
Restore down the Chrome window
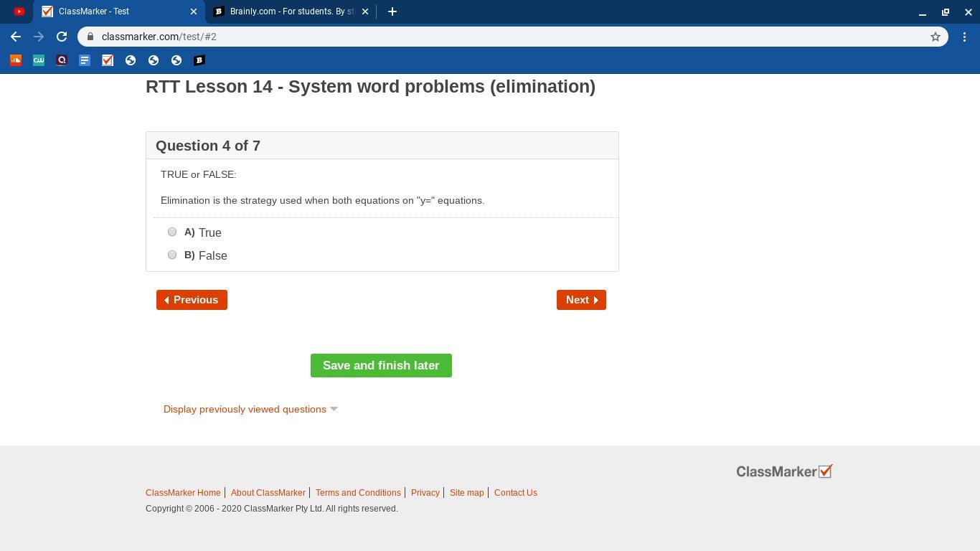click(946, 12)
